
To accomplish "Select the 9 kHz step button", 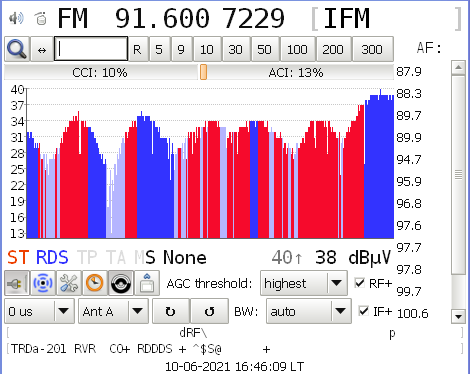I will 181,49.
